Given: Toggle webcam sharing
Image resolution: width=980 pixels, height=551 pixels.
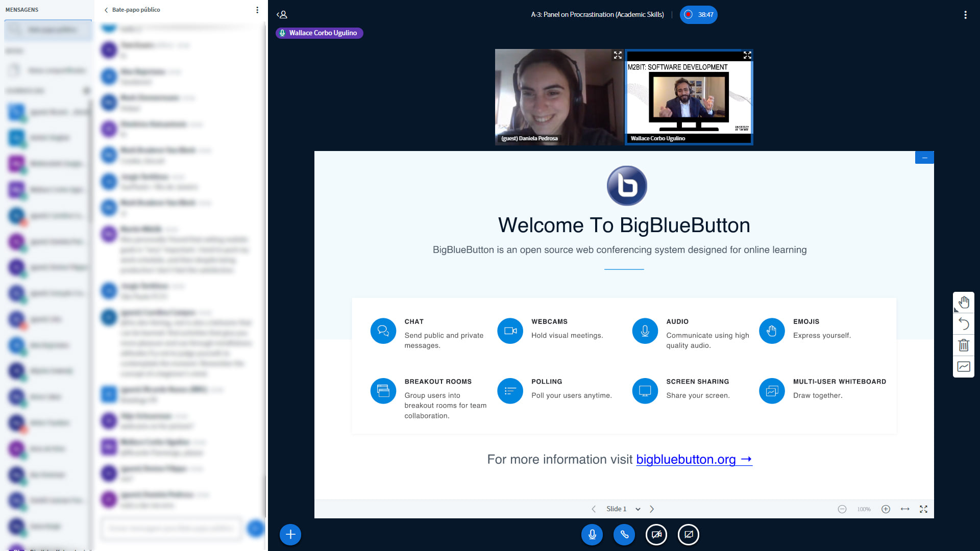Looking at the screenshot, I should pyautogui.click(x=656, y=535).
